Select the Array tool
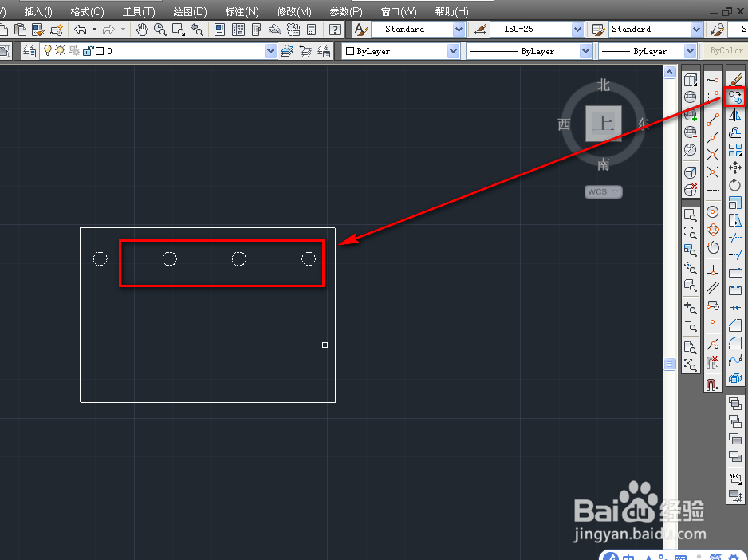 pos(735,151)
